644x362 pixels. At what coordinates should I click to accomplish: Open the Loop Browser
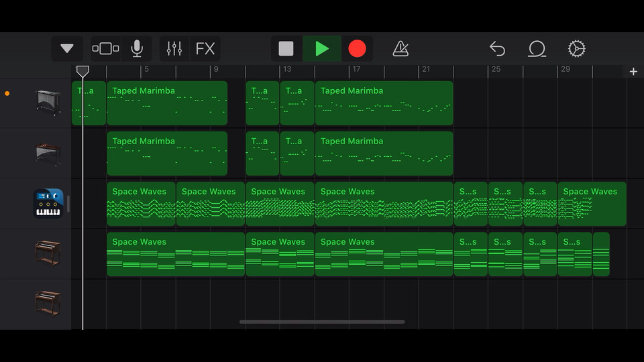click(537, 48)
